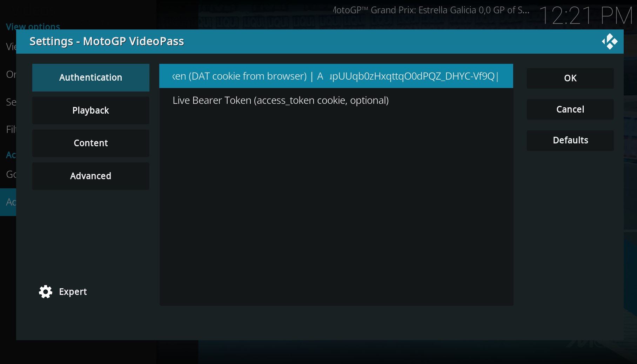Click the dialog title Settings - MotoGP VideoPass
The width and height of the screenshot is (637, 364).
point(107,41)
